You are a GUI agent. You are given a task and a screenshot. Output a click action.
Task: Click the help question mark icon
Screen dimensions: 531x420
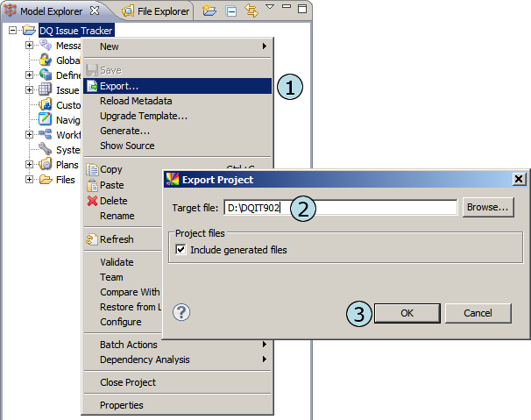[x=182, y=312]
